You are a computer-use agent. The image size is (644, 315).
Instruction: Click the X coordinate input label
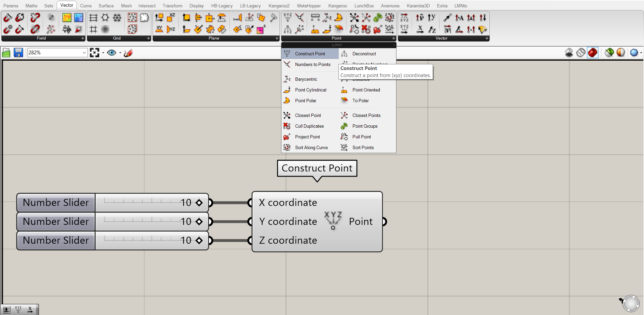tap(288, 202)
